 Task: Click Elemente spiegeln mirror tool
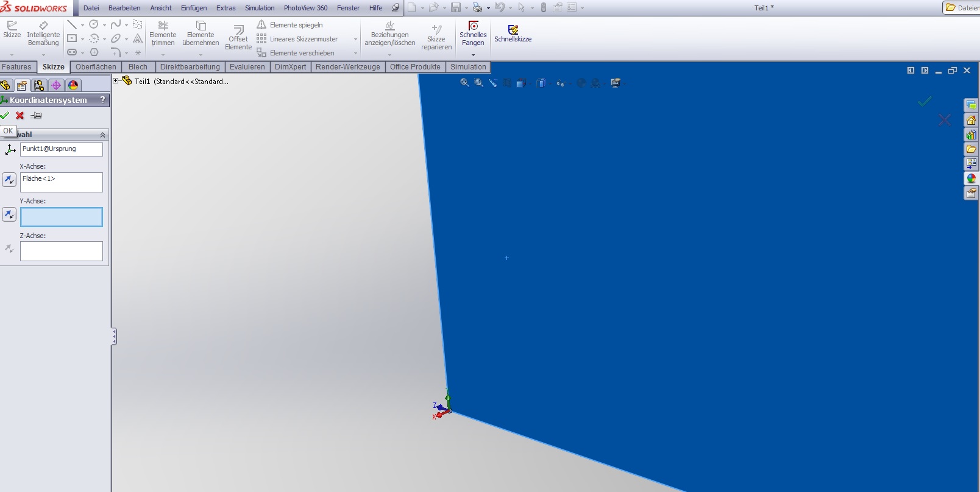click(290, 25)
